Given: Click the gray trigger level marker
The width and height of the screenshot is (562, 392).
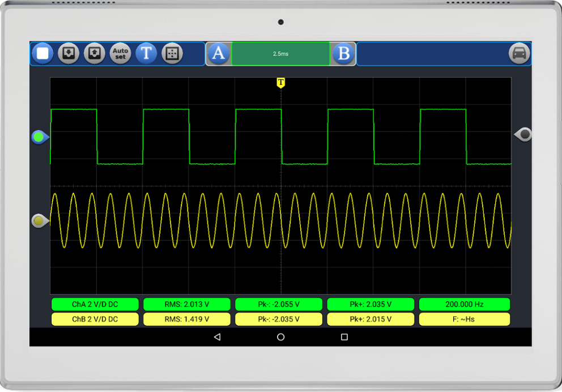Looking at the screenshot, I should click(x=523, y=134).
